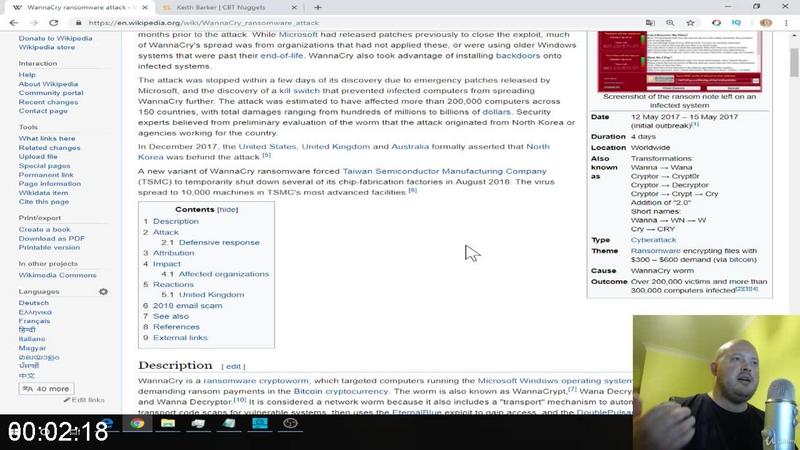Open Wikimedia Commons link

(58, 275)
